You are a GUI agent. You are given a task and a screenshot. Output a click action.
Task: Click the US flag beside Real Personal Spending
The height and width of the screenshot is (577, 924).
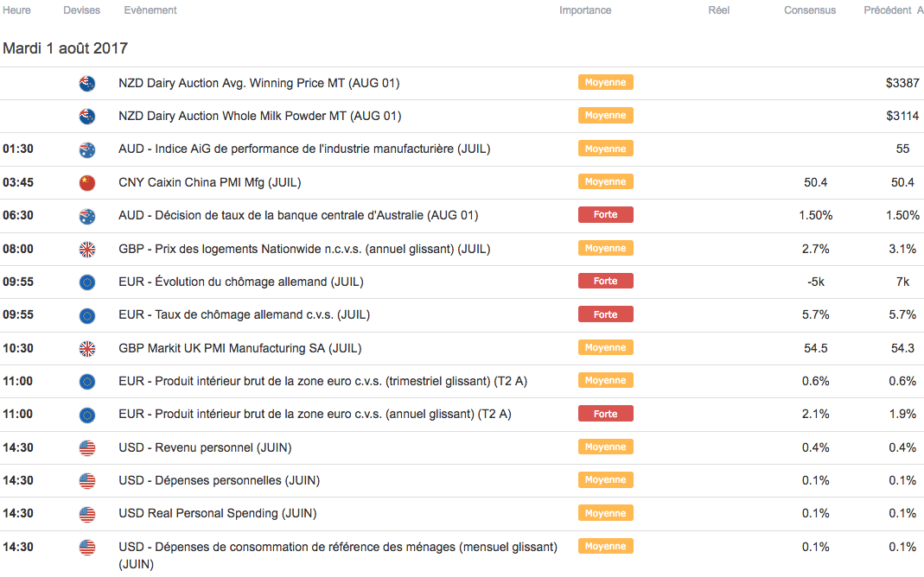(87, 514)
